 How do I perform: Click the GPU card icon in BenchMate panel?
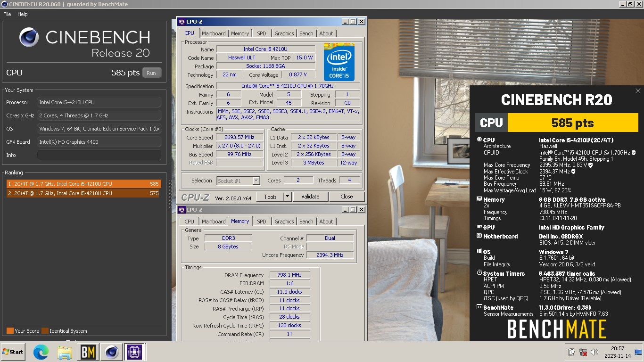[x=479, y=227]
